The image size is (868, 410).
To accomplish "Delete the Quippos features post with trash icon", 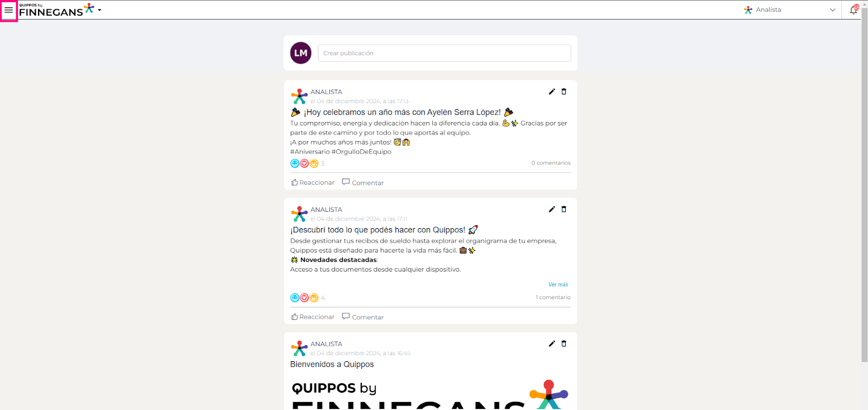I will [x=564, y=209].
